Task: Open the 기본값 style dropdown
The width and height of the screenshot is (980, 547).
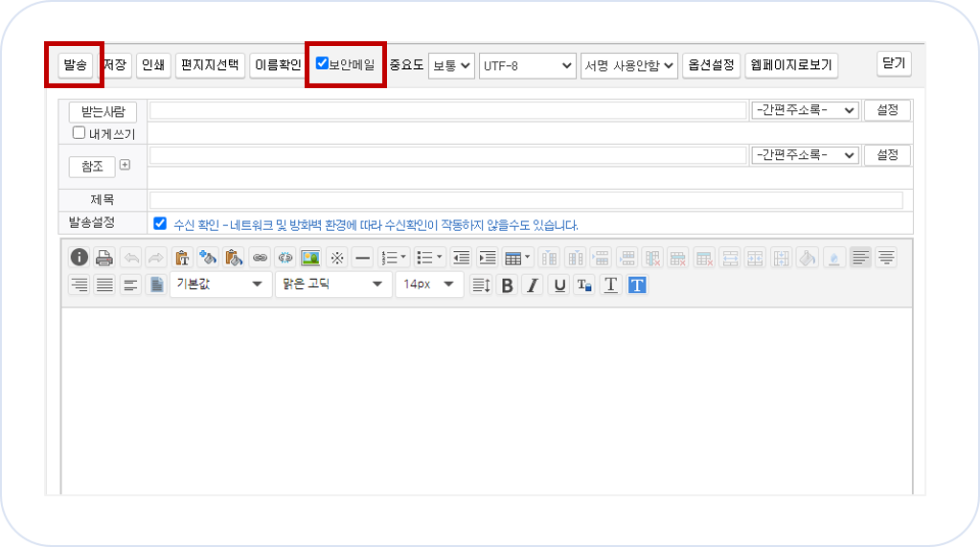Action: [220, 285]
